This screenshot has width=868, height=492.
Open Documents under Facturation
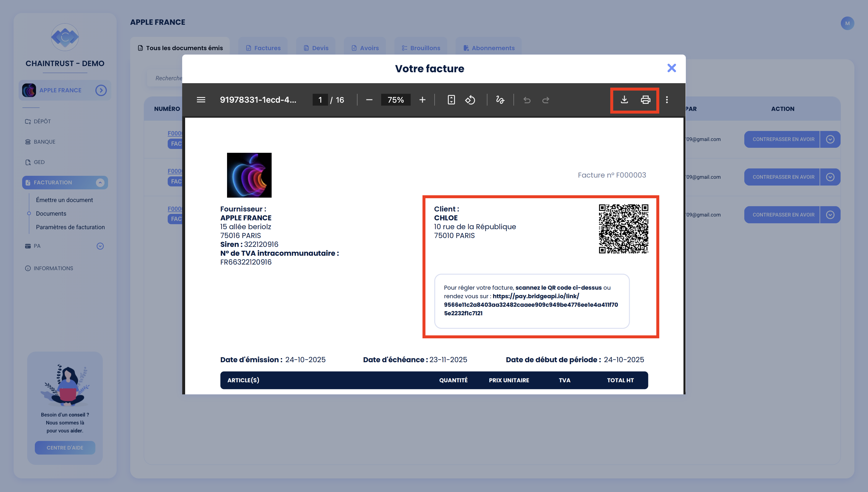point(51,213)
